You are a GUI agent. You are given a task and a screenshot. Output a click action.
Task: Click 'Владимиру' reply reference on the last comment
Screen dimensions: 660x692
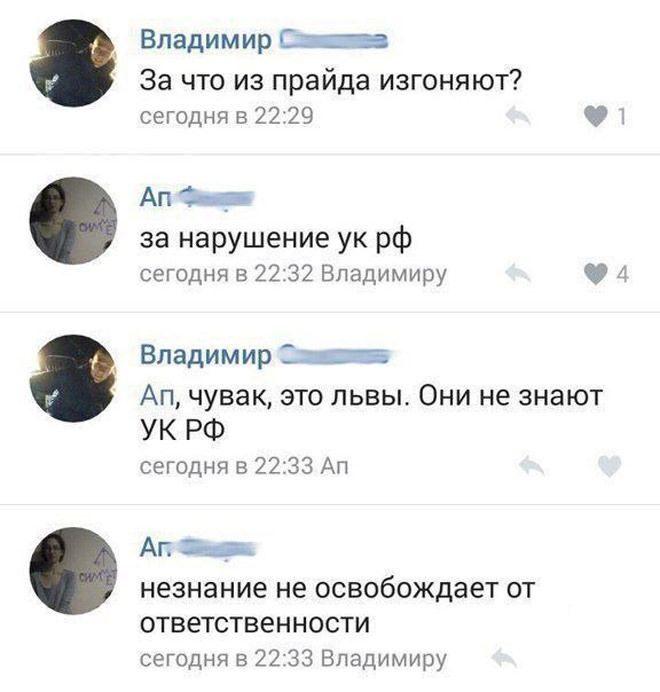[x=383, y=658]
